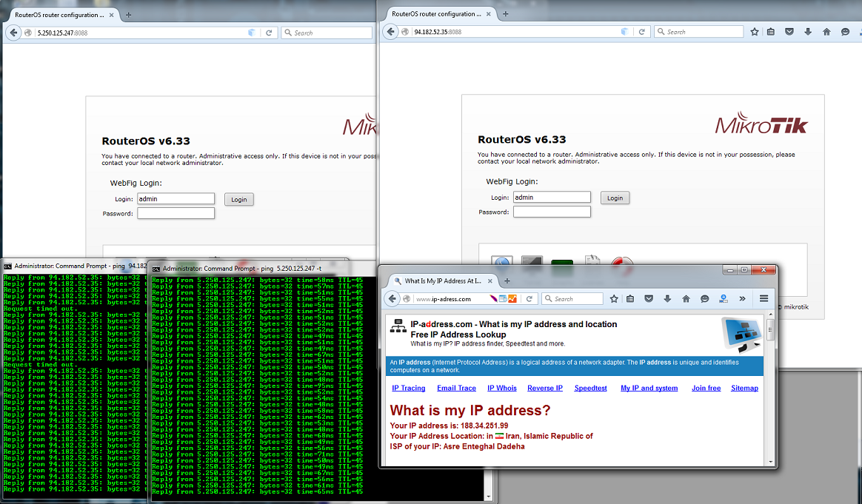Focus Login field on 94.182.52.35 WebFig

point(552,198)
